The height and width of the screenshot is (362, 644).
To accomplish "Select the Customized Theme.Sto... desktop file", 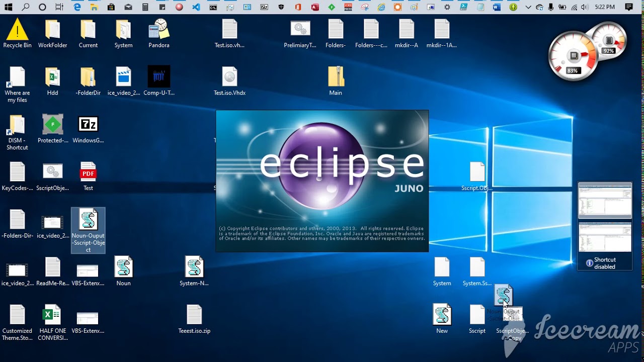I will click(17, 322).
